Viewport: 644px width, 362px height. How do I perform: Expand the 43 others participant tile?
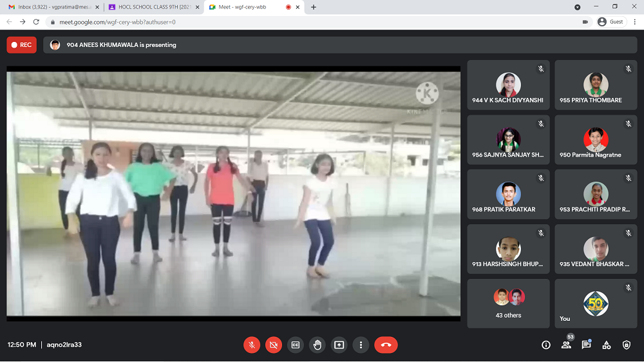point(508,303)
